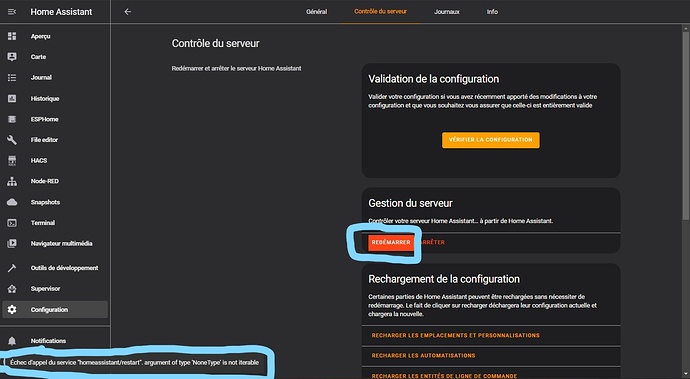Click the Node-RED sitemap icon
690x379 pixels.
(x=12, y=181)
